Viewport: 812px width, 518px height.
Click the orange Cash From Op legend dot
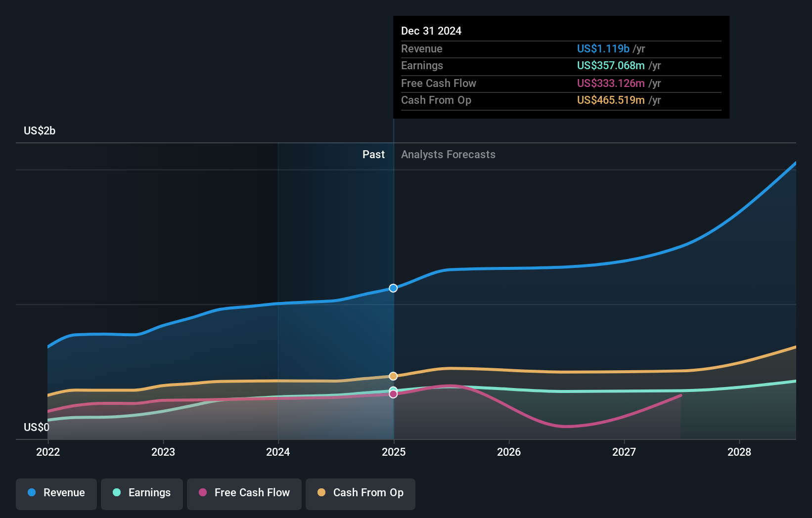point(321,493)
